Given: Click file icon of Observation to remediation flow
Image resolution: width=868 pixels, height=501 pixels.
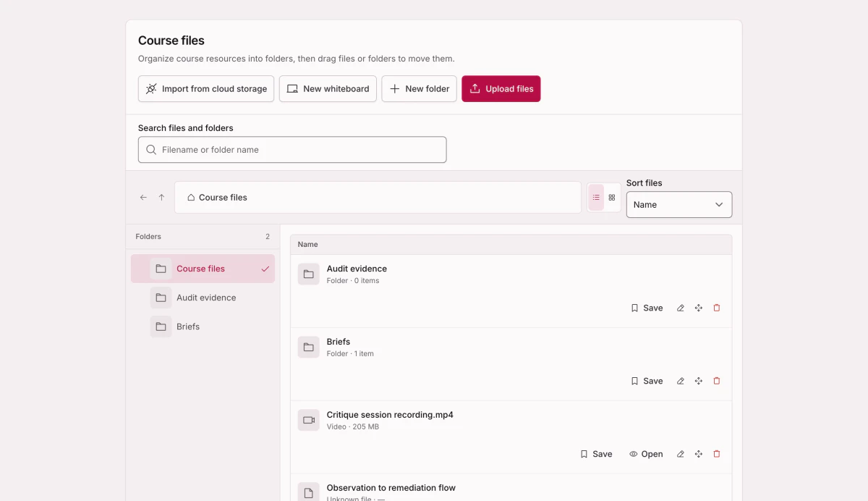Looking at the screenshot, I should [x=309, y=492].
